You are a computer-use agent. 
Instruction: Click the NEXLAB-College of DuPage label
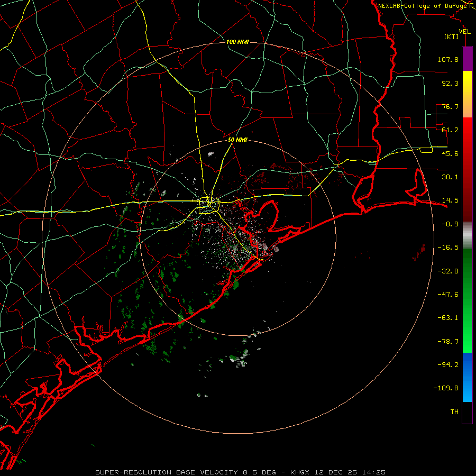pos(422,6)
